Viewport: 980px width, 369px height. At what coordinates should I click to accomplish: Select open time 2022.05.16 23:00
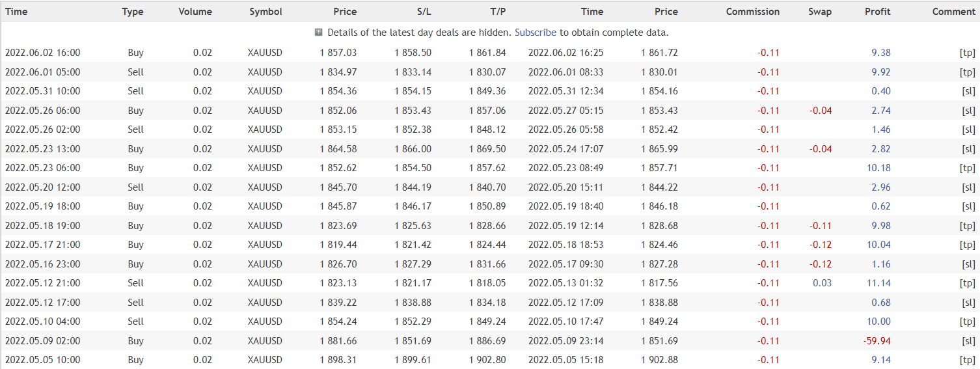tap(43, 264)
